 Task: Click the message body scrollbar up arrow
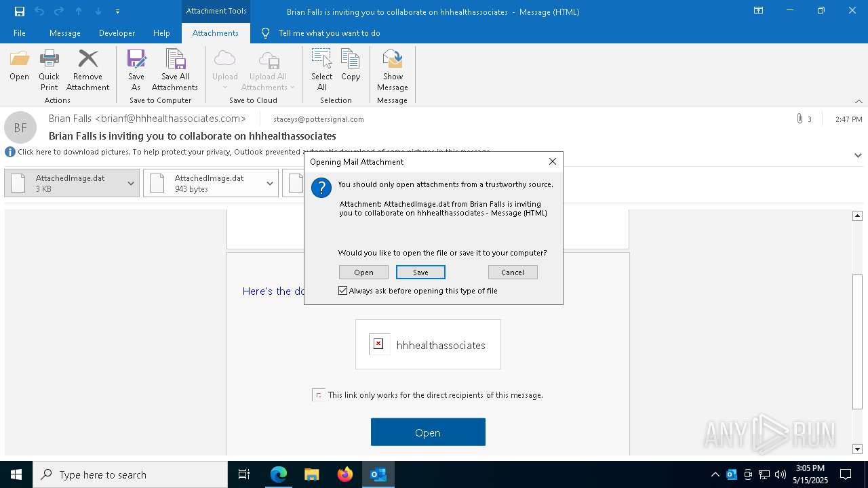[857, 216]
